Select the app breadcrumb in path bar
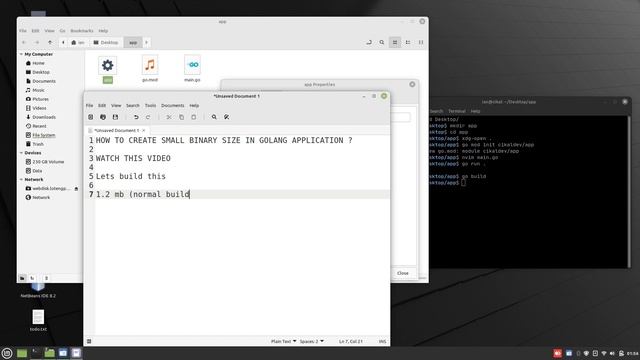Image resolution: width=640 pixels, height=360 pixels. 133,42
